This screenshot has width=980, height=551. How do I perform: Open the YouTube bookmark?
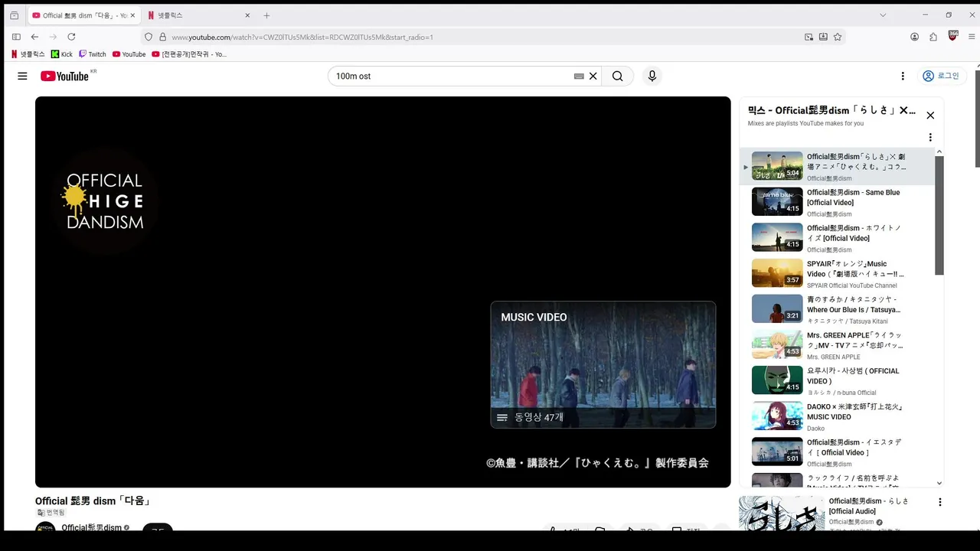[129, 54]
